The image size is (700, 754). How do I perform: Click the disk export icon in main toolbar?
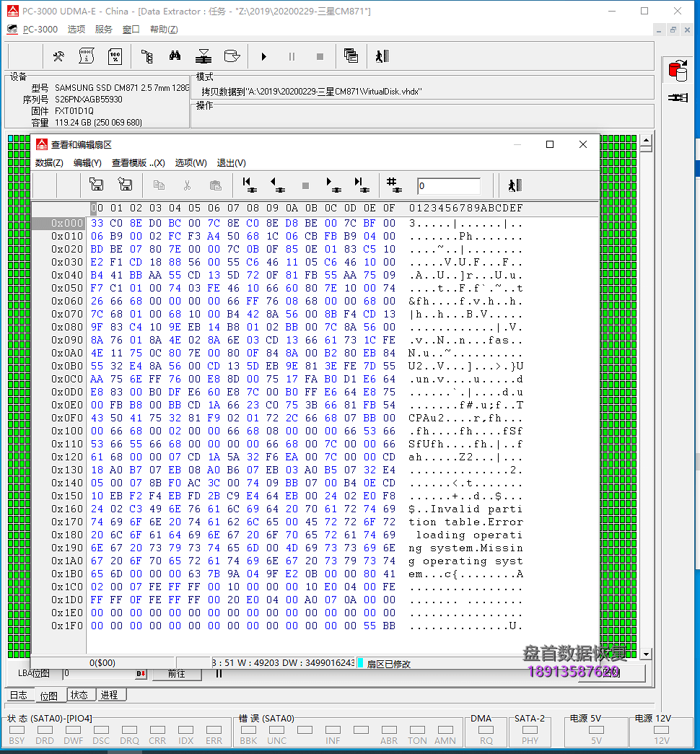[232, 57]
